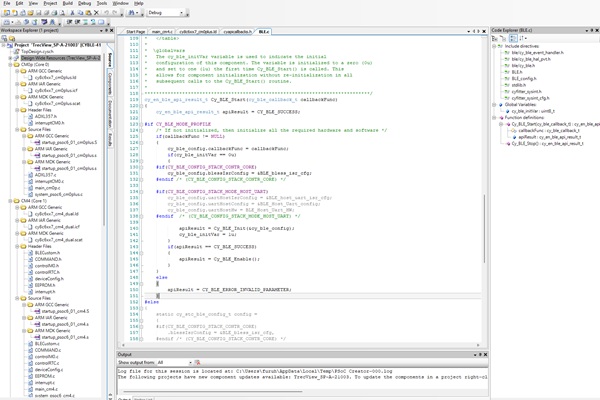Image resolution: width=600 pixels, height=400 pixels.
Task: Pin the Code Explorer panel
Action: tap(591, 30)
